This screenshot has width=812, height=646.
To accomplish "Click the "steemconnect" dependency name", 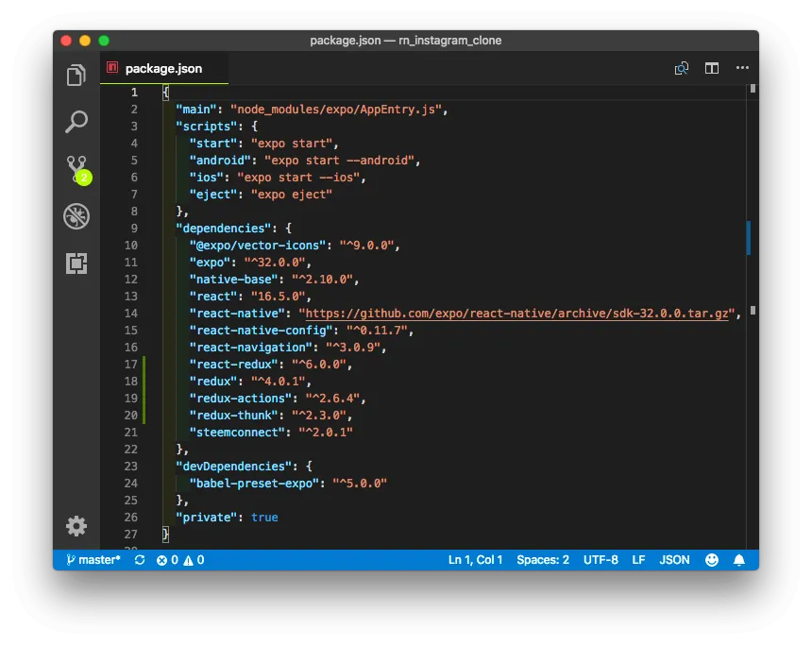I will pyautogui.click(x=237, y=433).
